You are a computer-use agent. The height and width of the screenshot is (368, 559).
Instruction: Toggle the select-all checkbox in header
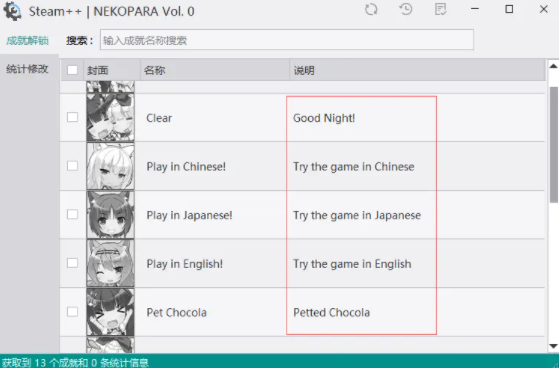click(x=72, y=70)
